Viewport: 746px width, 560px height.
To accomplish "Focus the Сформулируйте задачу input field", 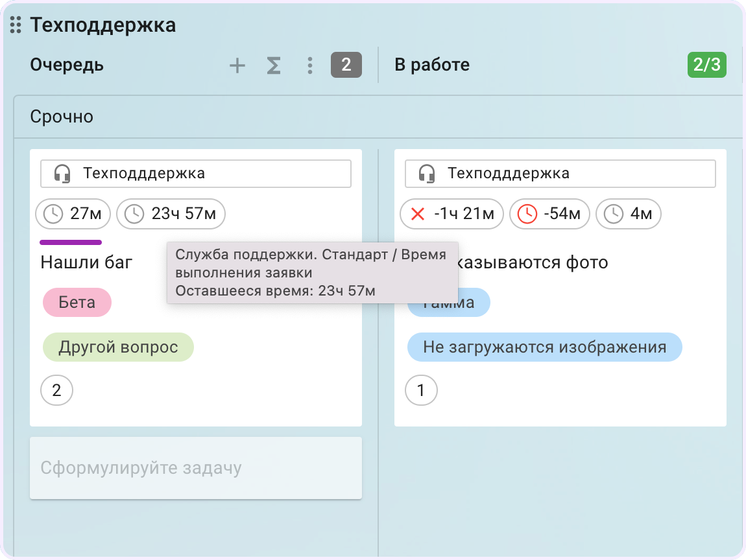I will [195, 468].
